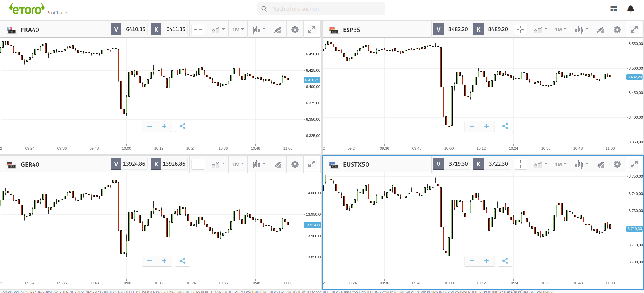Open the 1M timeframe dropdown on FRA40
The image size is (644, 293).
(x=238, y=30)
